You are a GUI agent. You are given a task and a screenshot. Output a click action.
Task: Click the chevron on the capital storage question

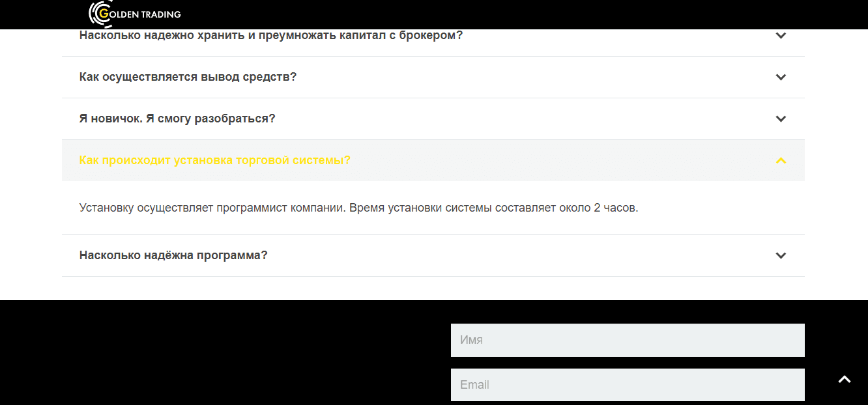click(x=781, y=36)
